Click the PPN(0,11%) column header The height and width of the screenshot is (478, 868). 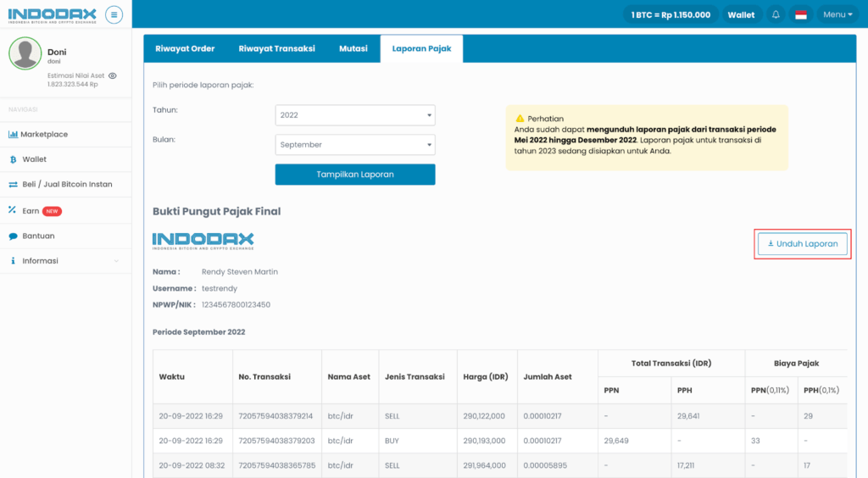point(770,391)
